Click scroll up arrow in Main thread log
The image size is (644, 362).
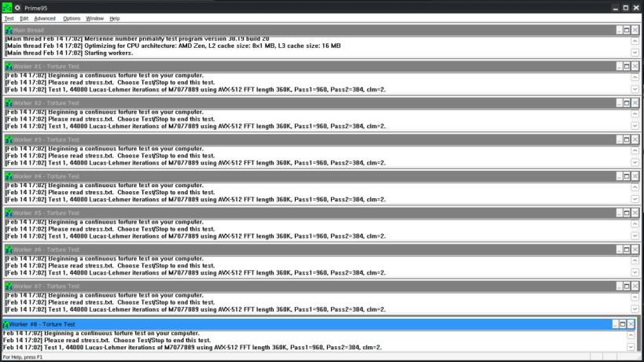(635, 41)
